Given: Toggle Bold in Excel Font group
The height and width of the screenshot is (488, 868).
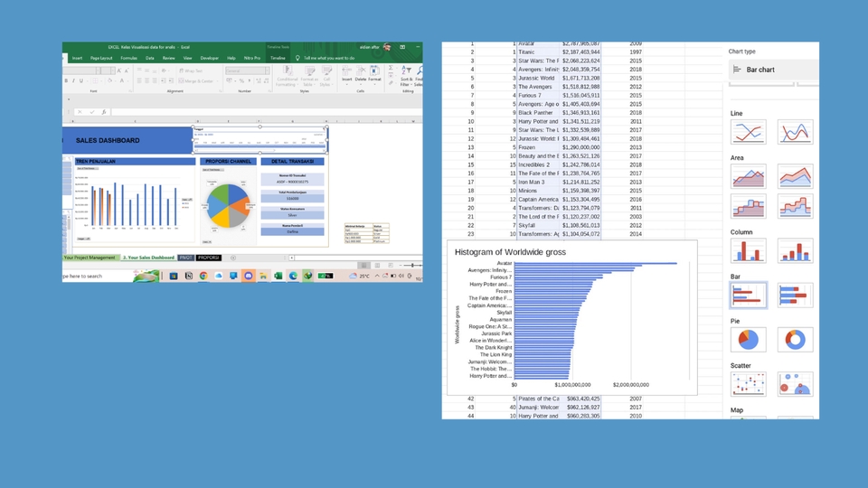Looking at the screenshot, I should coord(66,80).
